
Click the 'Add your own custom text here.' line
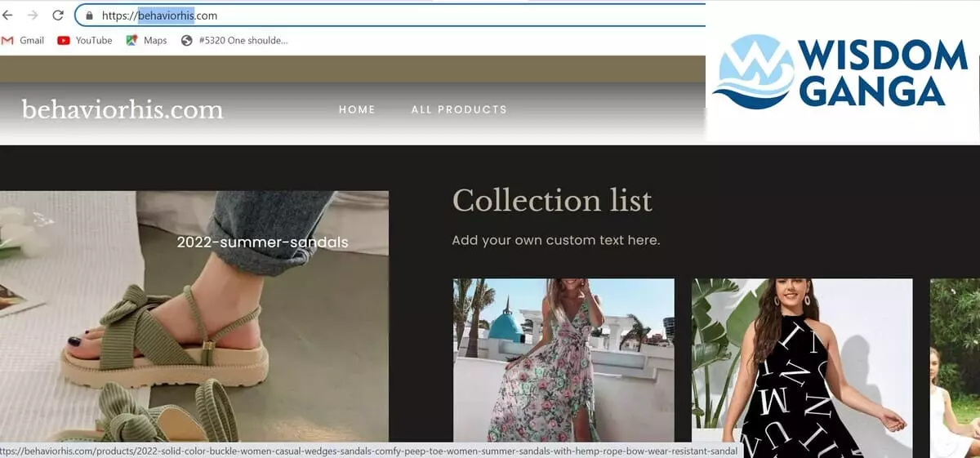pos(556,240)
